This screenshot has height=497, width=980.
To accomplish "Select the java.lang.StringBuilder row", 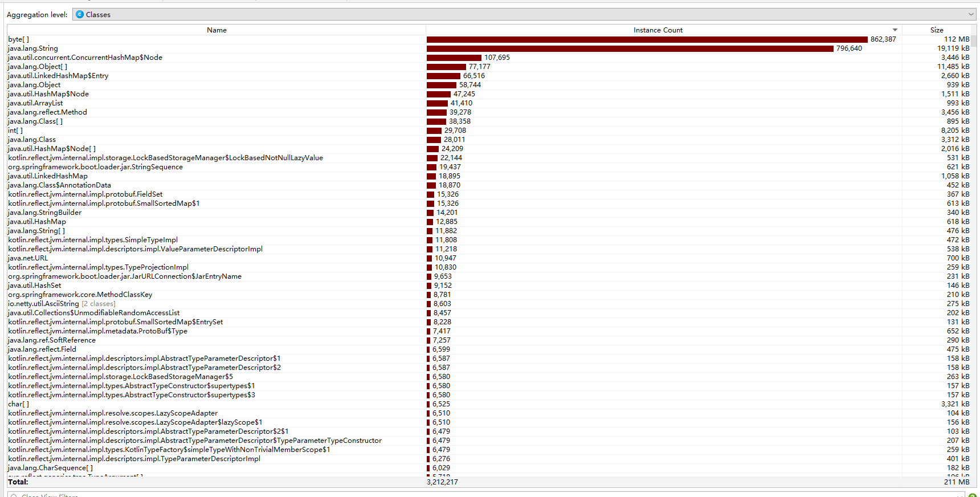I will (x=489, y=213).
